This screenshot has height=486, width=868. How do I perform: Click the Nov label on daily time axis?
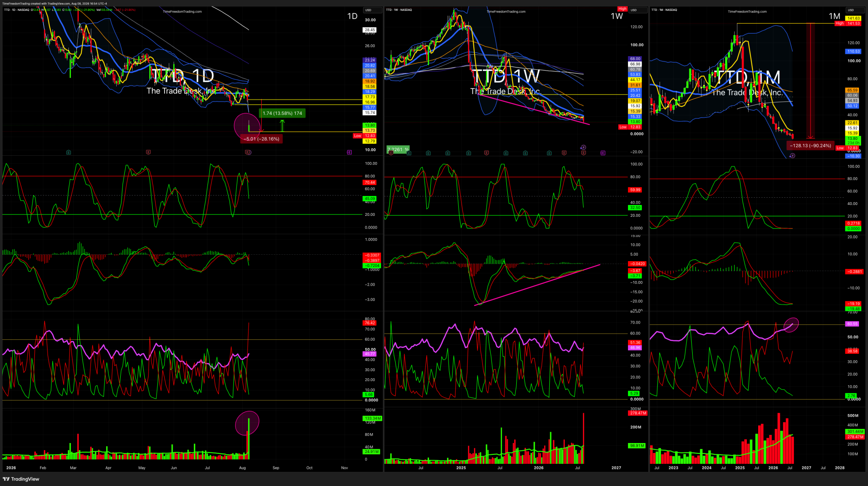[344, 468]
